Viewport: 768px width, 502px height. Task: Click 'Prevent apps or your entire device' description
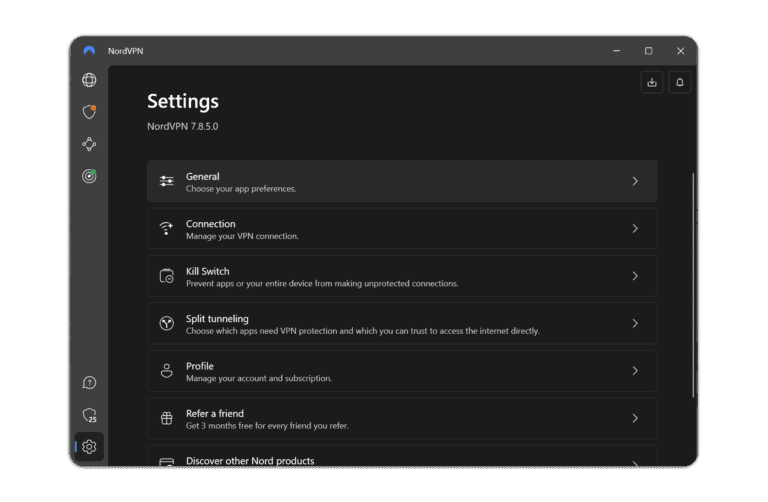click(x=322, y=284)
